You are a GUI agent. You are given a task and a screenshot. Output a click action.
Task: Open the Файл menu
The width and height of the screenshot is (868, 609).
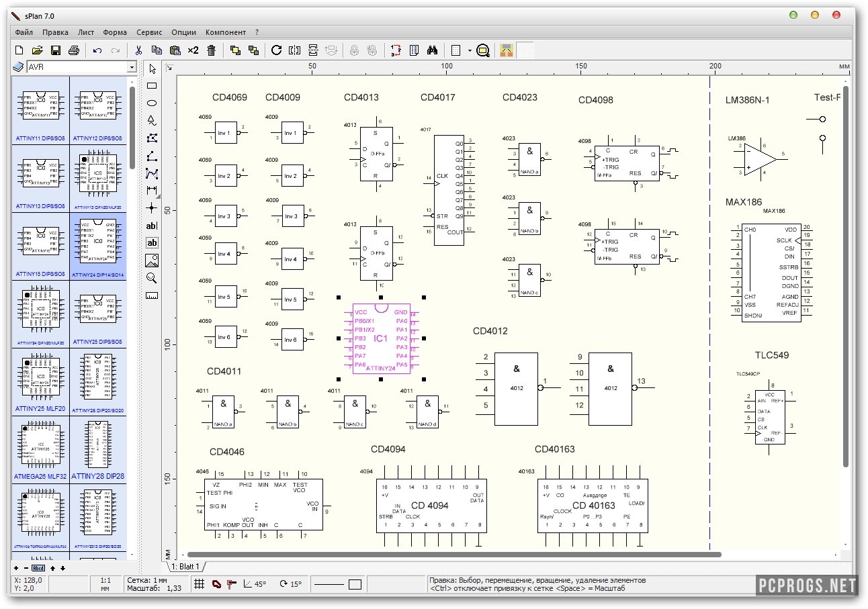pos(24,32)
